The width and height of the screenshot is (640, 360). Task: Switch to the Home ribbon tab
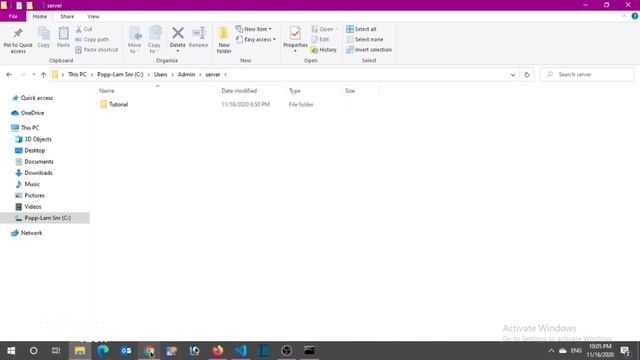coord(40,16)
